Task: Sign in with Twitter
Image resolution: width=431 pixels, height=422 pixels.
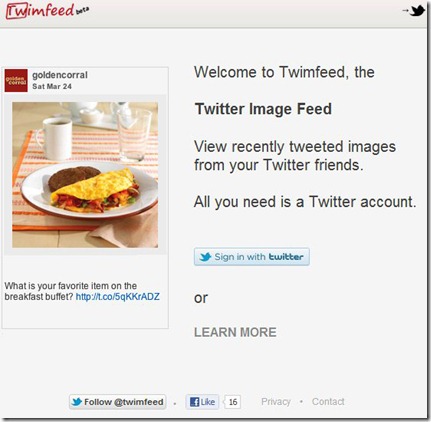Action: click(252, 257)
